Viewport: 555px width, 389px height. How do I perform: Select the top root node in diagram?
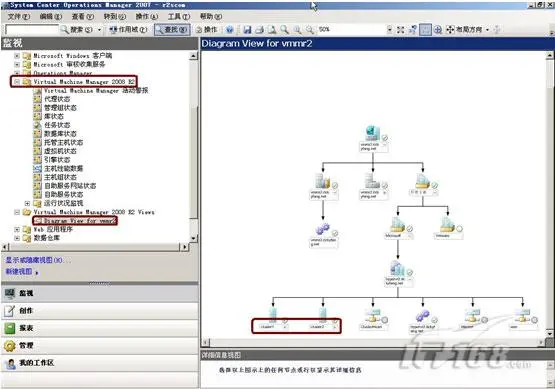point(373,139)
